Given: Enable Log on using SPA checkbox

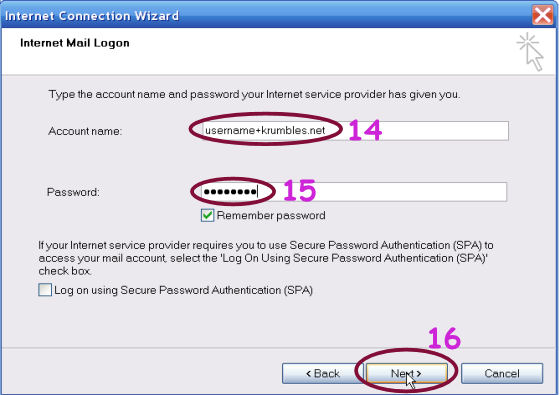Looking at the screenshot, I should (x=45, y=290).
